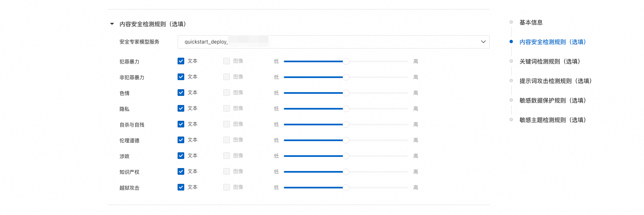Viewport: 644px width, 215px height.
Task: Click the 基本信息 step dot icon
Action: pyautogui.click(x=511, y=22)
